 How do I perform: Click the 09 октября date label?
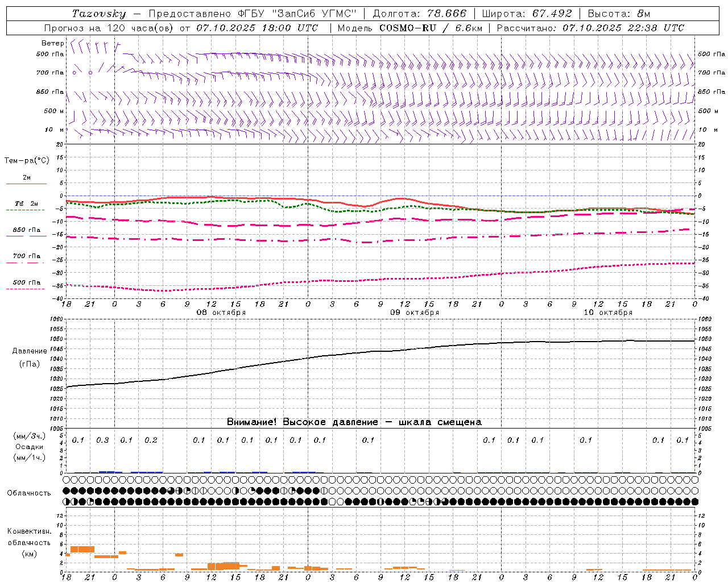tap(415, 313)
